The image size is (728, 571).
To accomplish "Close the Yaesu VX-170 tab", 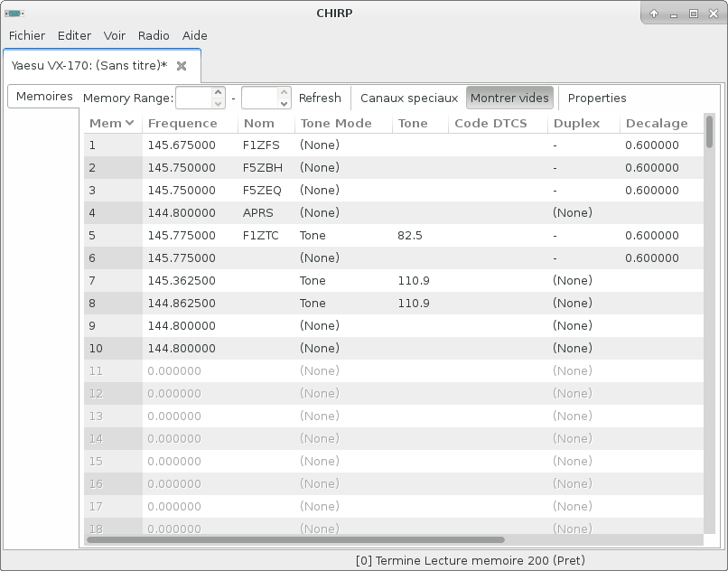I will [x=182, y=66].
